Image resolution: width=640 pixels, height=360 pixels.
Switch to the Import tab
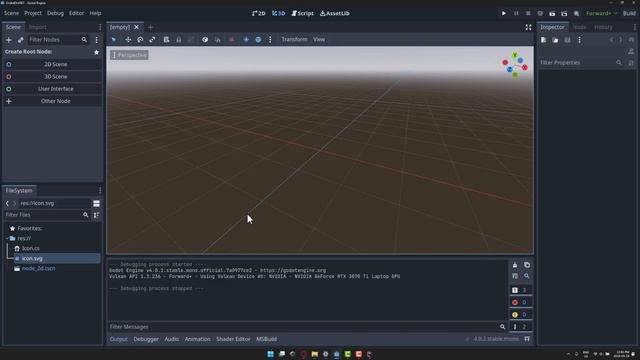point(38,27)
